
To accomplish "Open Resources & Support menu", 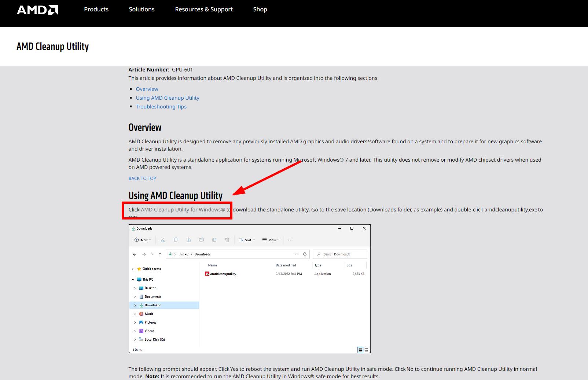I will tap(204, 9).
